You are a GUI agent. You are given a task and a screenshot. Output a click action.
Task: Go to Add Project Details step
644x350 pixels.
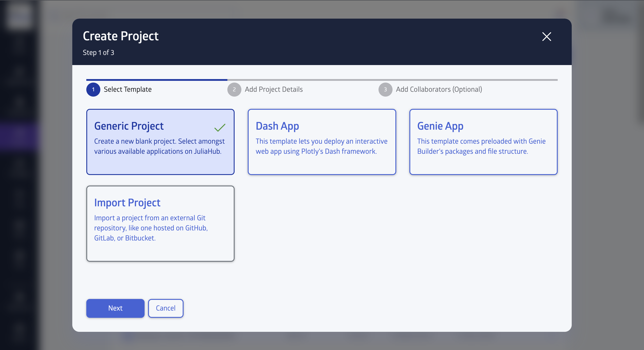pyautogui.click(x=274, y=89)
